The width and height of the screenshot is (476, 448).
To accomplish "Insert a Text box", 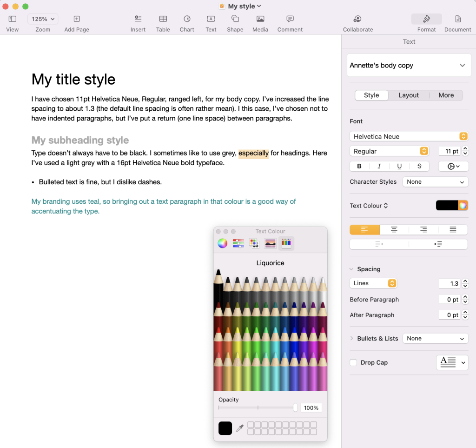I will click(211, 19).
